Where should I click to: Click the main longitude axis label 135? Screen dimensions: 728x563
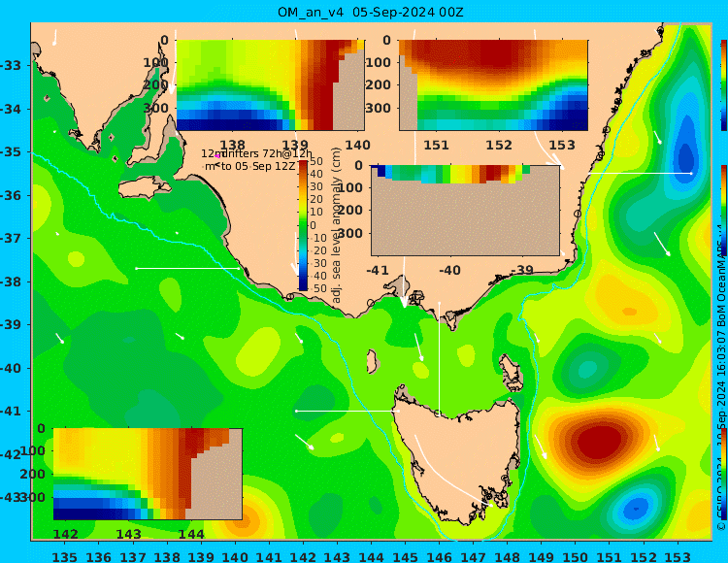[x=64, y=556]
